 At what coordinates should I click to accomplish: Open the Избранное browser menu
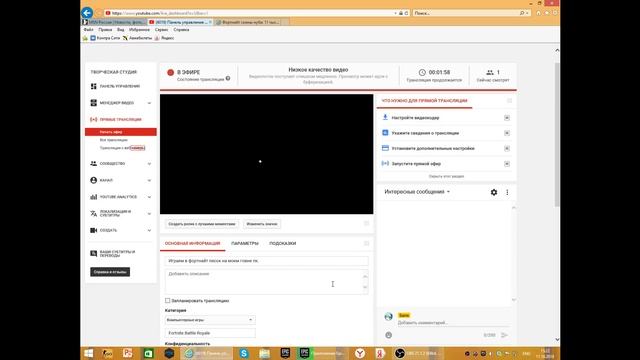coord(139,30)
